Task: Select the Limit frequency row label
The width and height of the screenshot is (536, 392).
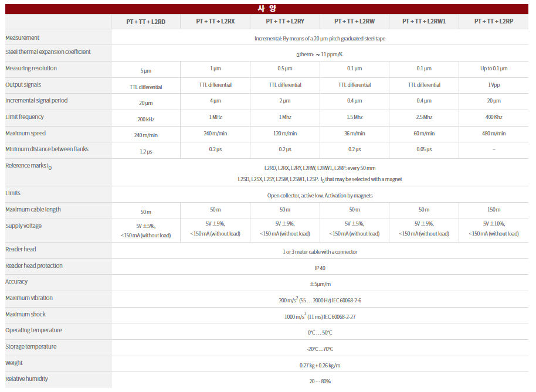Action: [24, 117]
